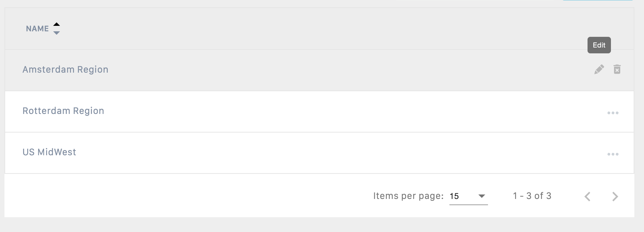644x232 pixels.
Task: Click the items per page value 15
Action: (x=454, y=196)
